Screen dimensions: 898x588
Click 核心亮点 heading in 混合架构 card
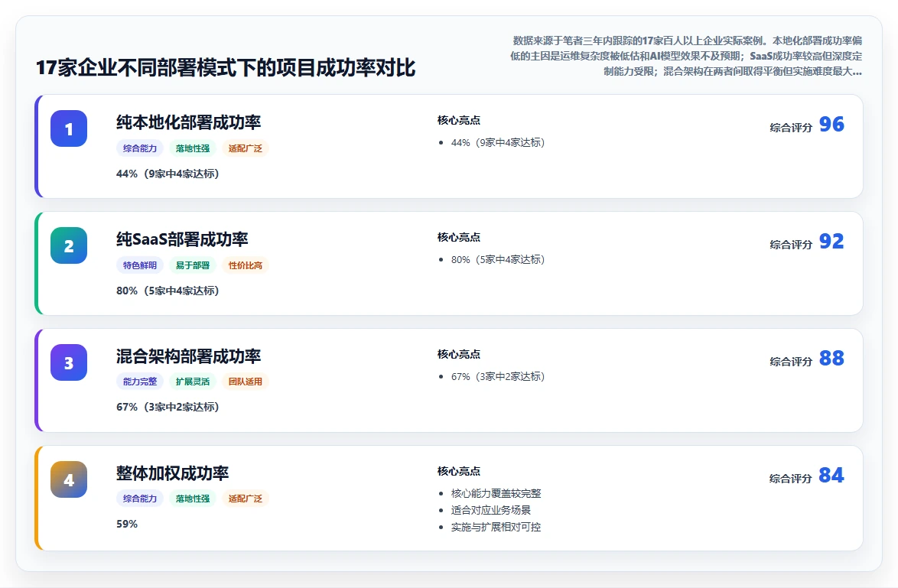(x=459, y=354)
